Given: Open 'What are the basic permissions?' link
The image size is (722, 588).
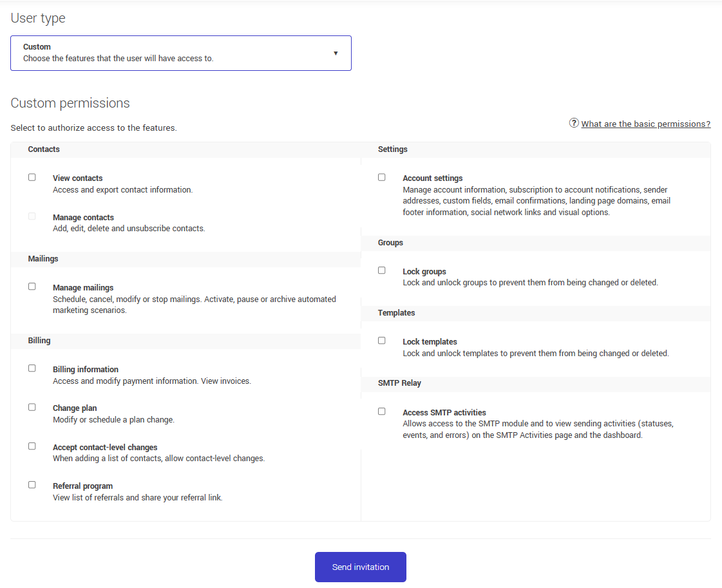Looking at the screenshot, I should click(x=645, y=123).
